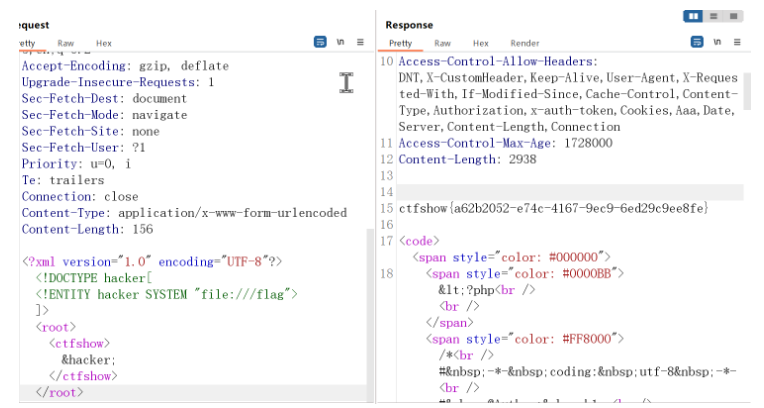The image size is (764, 408).
Task: Open Response panel hamburger menu
Action: pos(737,42)
